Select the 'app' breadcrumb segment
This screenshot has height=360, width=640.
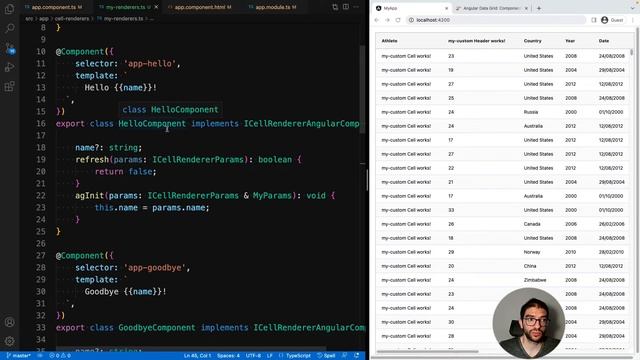point(43,18)
